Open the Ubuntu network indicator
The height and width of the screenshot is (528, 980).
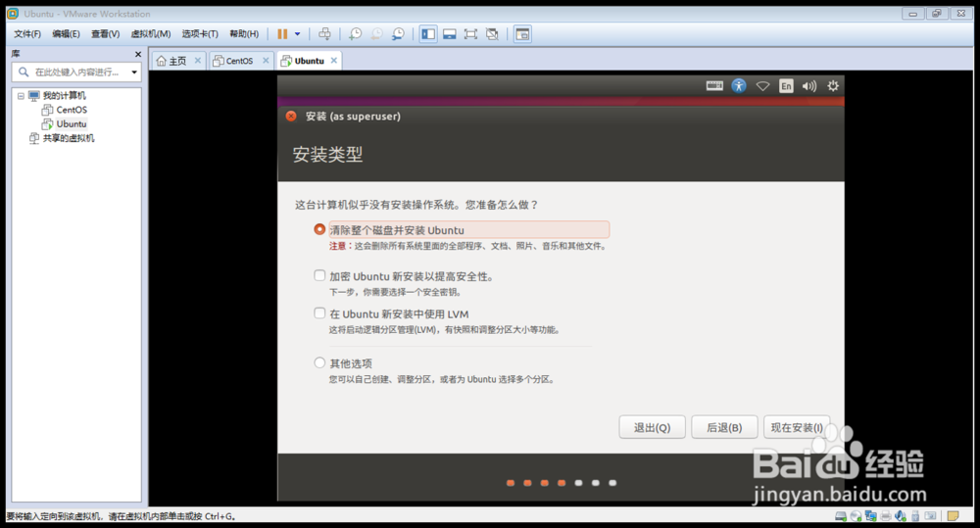(x=762, y=86)
